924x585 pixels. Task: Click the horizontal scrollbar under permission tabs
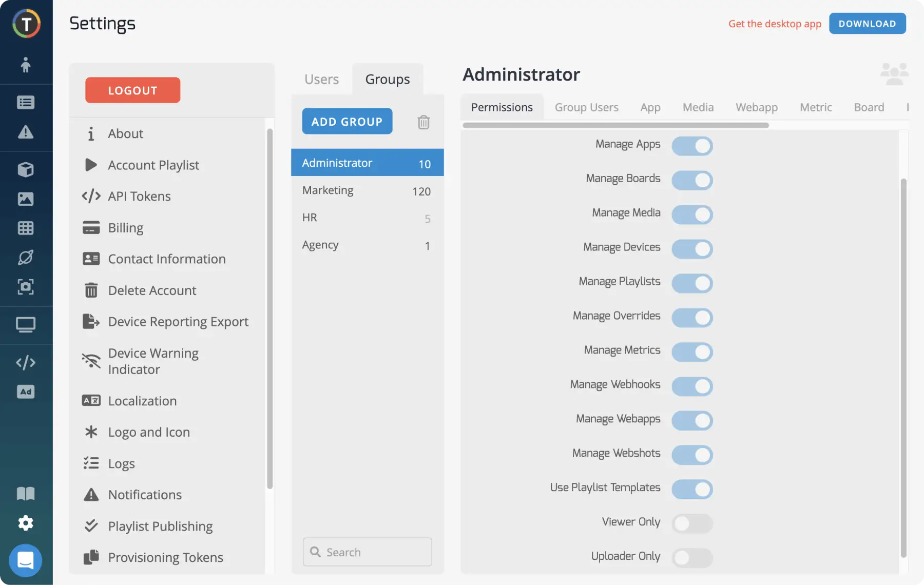[x=615, y=125]
